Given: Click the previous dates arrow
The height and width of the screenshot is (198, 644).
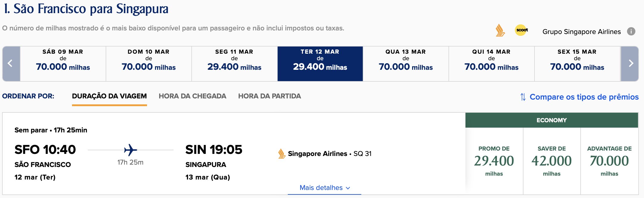Looking at the screenshot, I should click(x=11, y=64).
